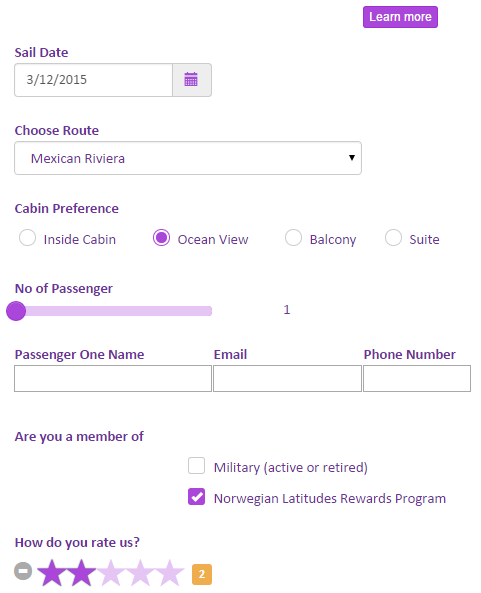481x593 pixels.
Task: Click into the Email input box
Action: pyautogui.click(x=287, y=378)
